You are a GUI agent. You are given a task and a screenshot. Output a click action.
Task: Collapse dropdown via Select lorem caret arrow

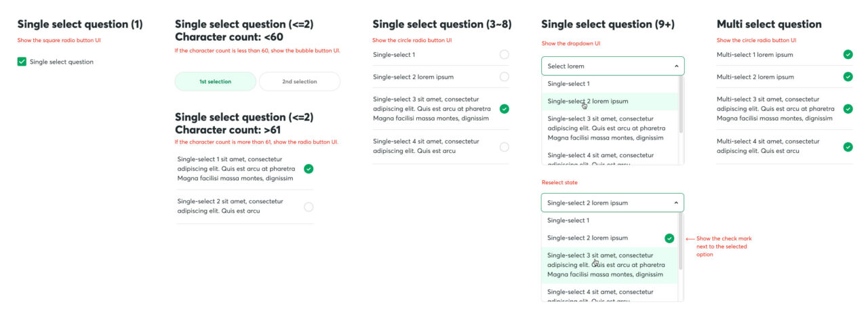676,66
